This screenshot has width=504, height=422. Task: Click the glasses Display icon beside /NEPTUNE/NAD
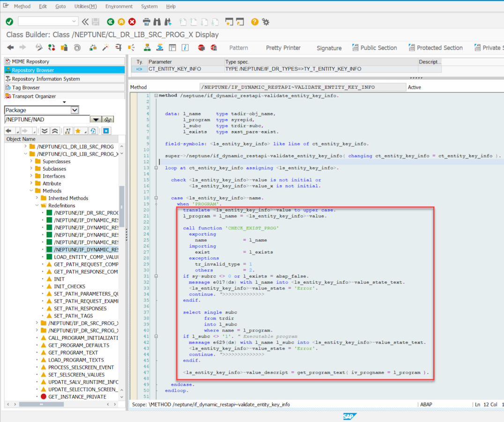[108, 120]
